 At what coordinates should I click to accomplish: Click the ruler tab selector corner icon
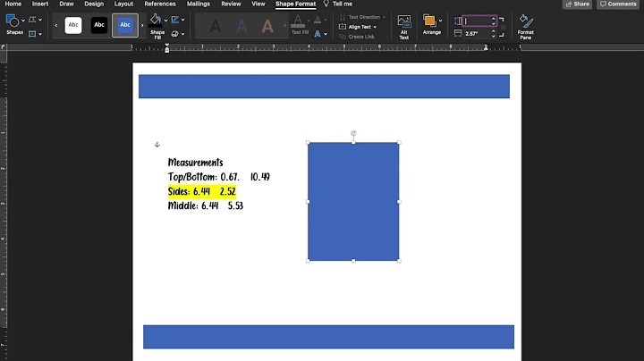pos(4,47)
